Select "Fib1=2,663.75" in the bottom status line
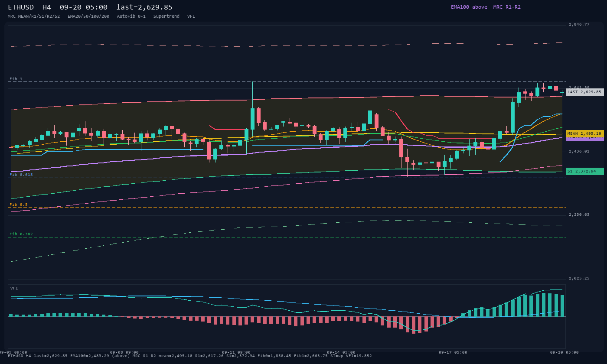Screen dimensions: 607x364 pos(311,356)
